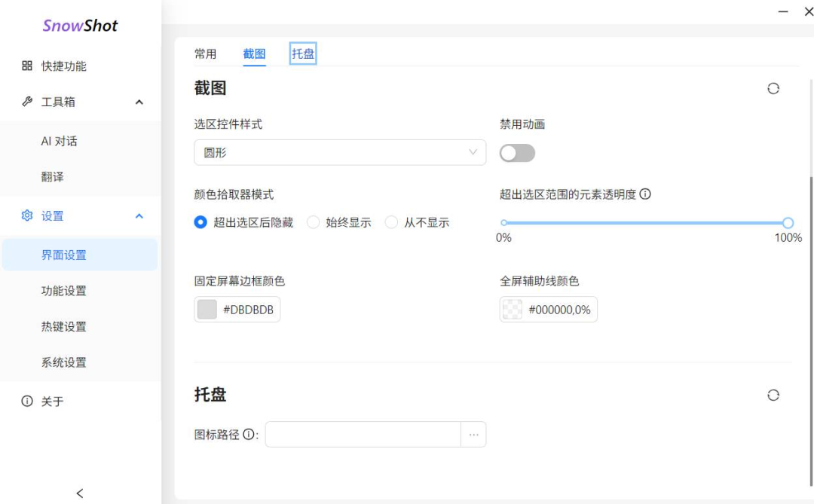
Task: Open the 设置 settings gear icon
Action: tap(26, 215)
